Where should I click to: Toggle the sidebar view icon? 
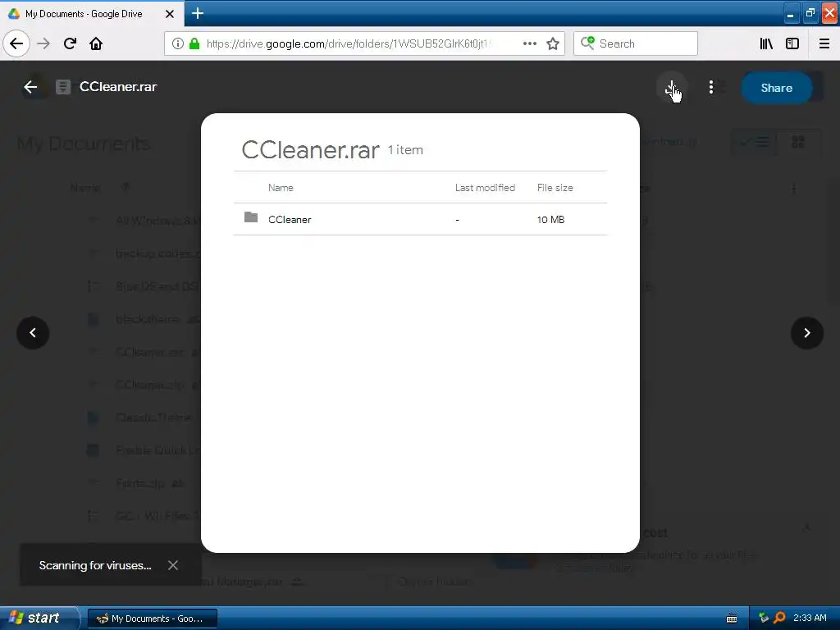(792, 43)
